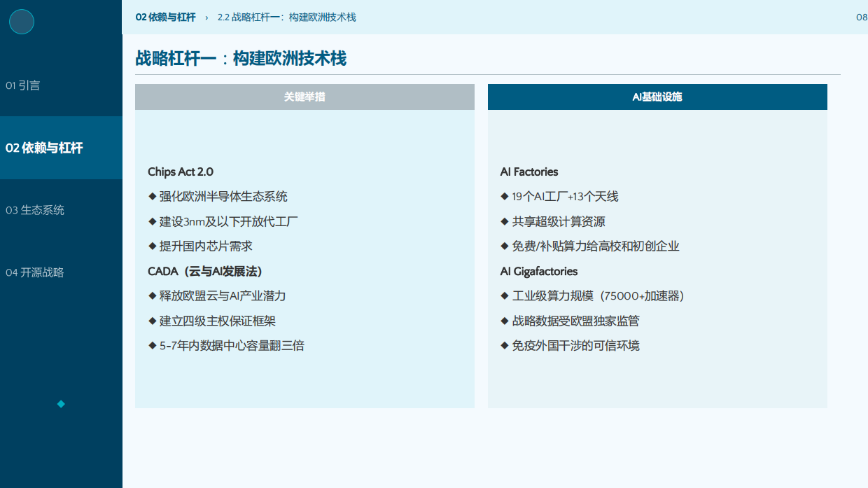The width and height of the screenshot is (868, 488).
Task: Click breadcrumb 02 依赖与杠杆
Action: (165, 17)
